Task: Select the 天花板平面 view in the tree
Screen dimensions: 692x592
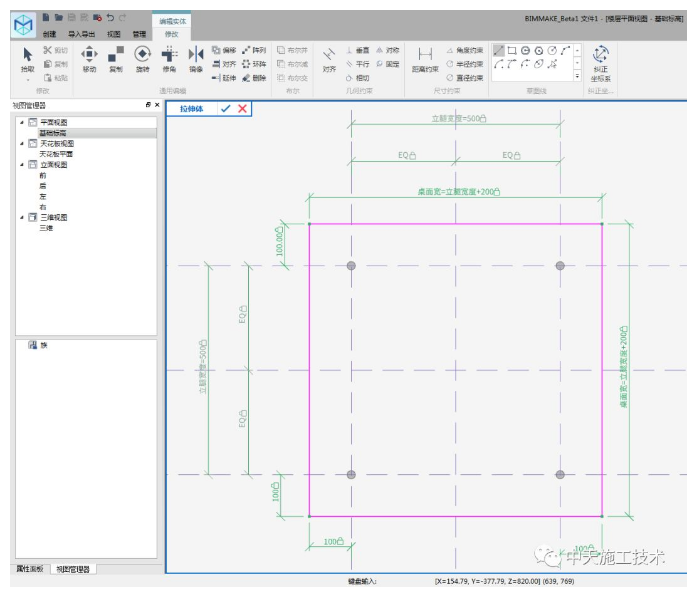Action: click(56, 154)
